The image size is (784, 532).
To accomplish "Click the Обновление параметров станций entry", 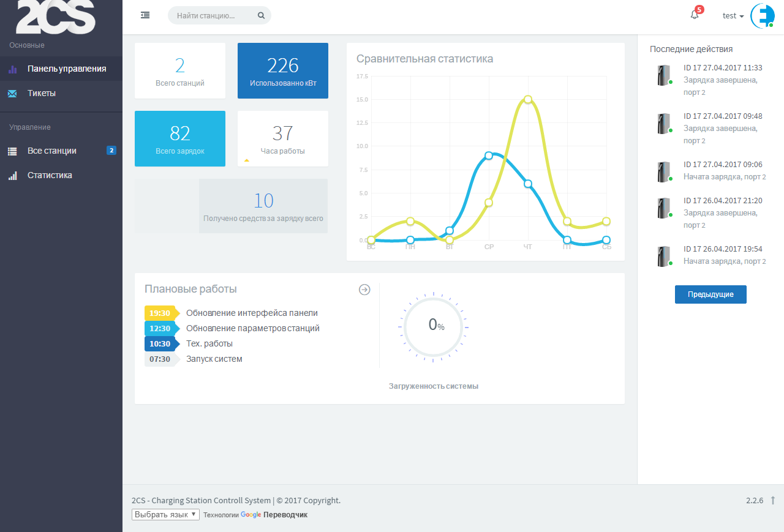I will pos(253,328).
